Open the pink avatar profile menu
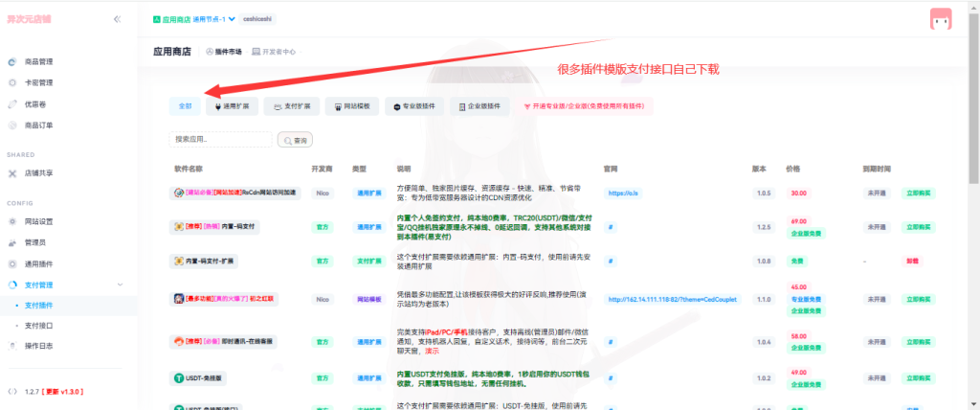 point(941,19)
